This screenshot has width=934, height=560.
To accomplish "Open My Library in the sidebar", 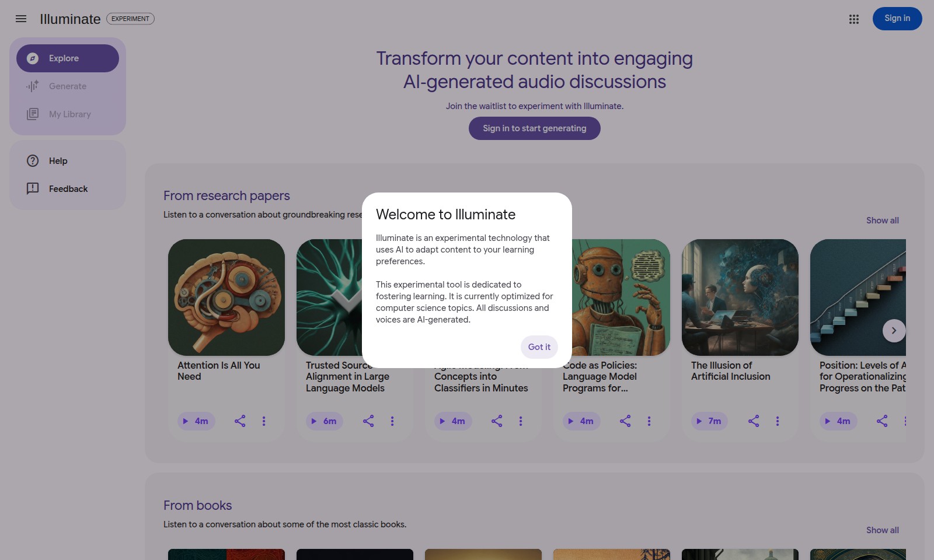I will (68, 114).
